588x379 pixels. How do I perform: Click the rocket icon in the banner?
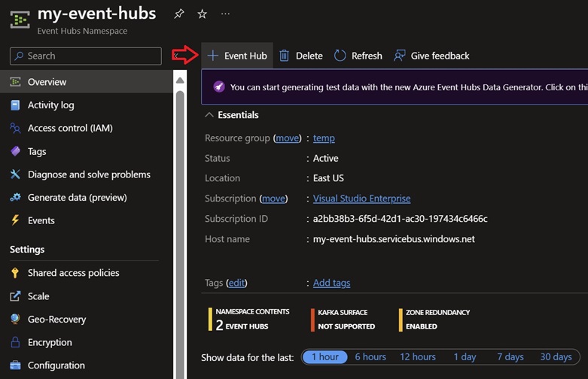[x=219, y=87]
